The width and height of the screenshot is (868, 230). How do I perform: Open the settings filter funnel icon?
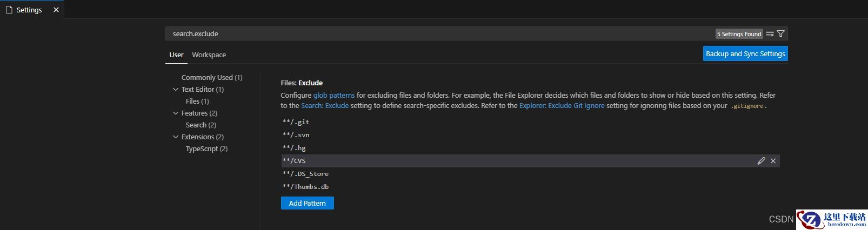(x=781, y=33)
